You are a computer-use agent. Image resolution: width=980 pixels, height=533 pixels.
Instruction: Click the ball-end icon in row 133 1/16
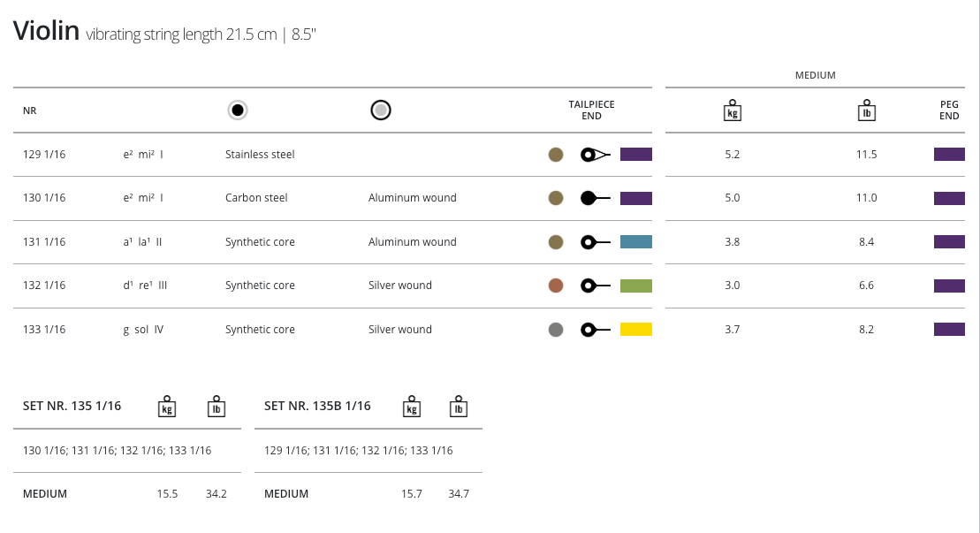coord(595,330)
